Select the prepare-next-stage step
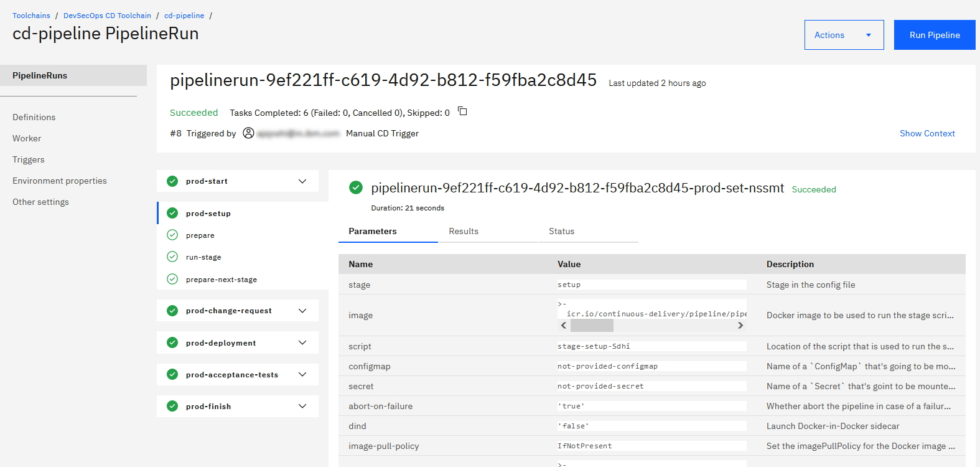Image resolution: width=980 pixels, height=467 pixels. (x=221, y=280)
